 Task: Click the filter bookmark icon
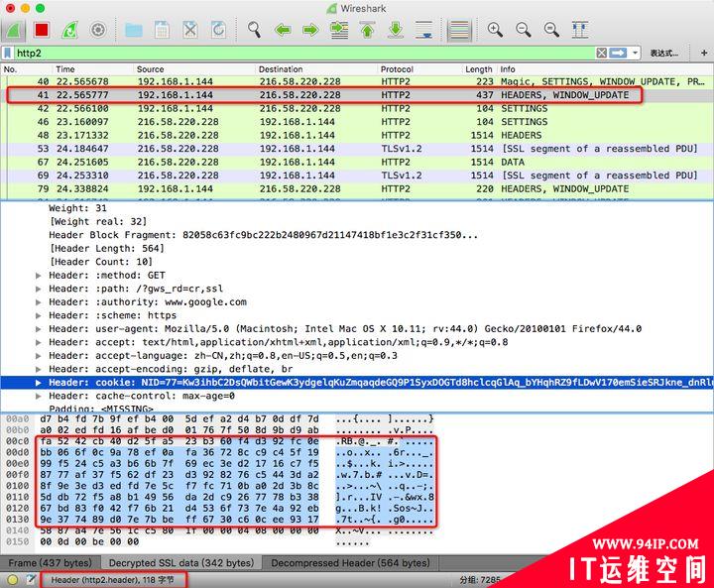coord(7,54)
